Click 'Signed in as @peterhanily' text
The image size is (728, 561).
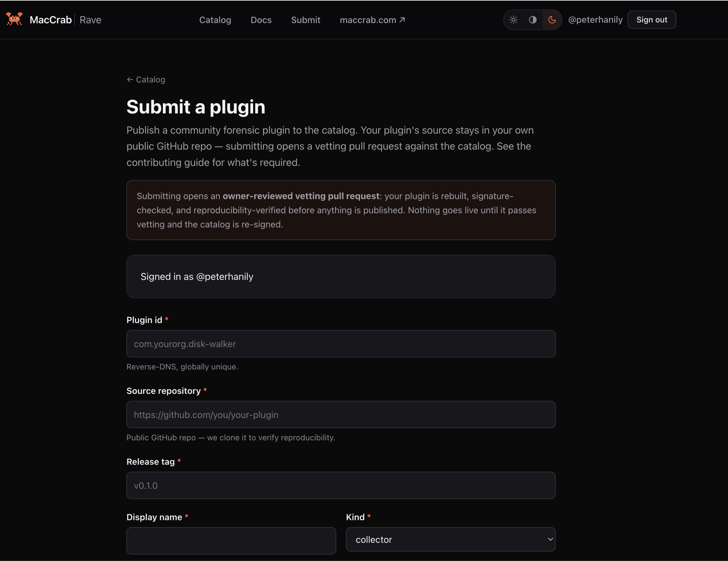197,277
